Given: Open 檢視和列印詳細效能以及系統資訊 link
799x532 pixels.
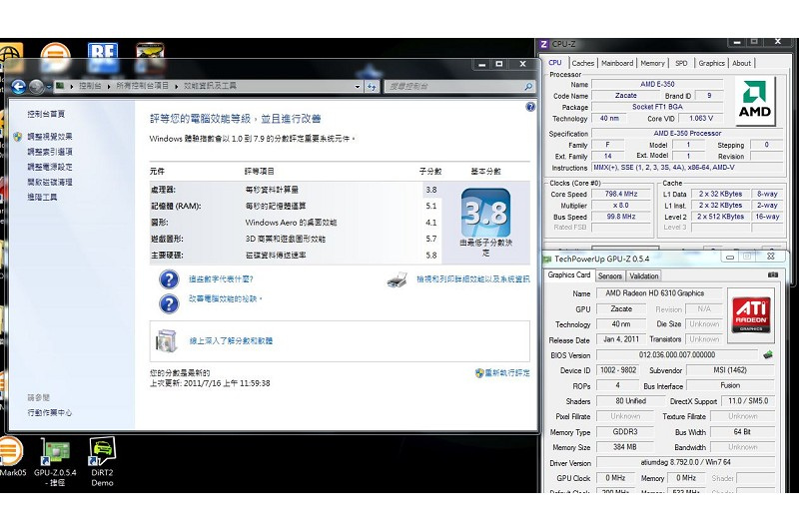Looking at the screenshot, I should click(x=472, y=279).
